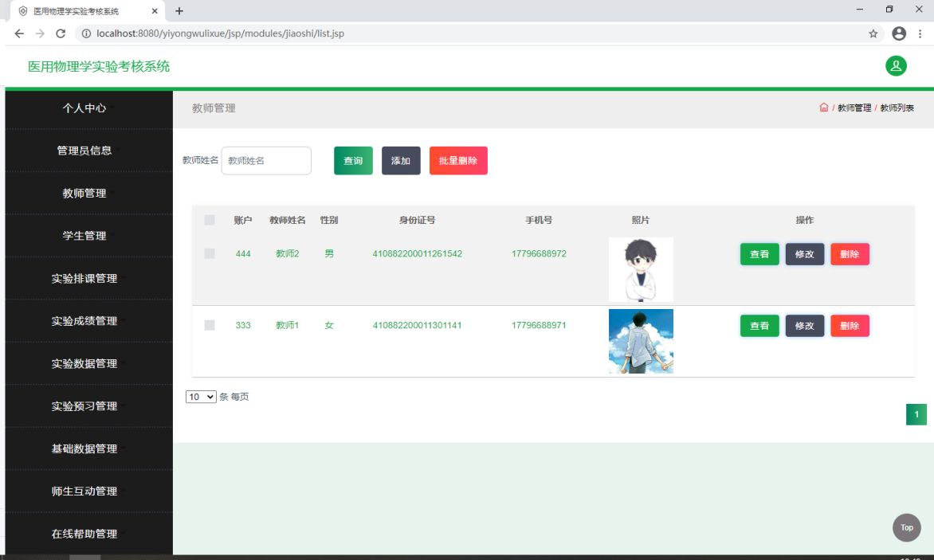934x560 pixels.
Task: Click the 添加 button
Action: pyautogui.click(x=401, y=161)
